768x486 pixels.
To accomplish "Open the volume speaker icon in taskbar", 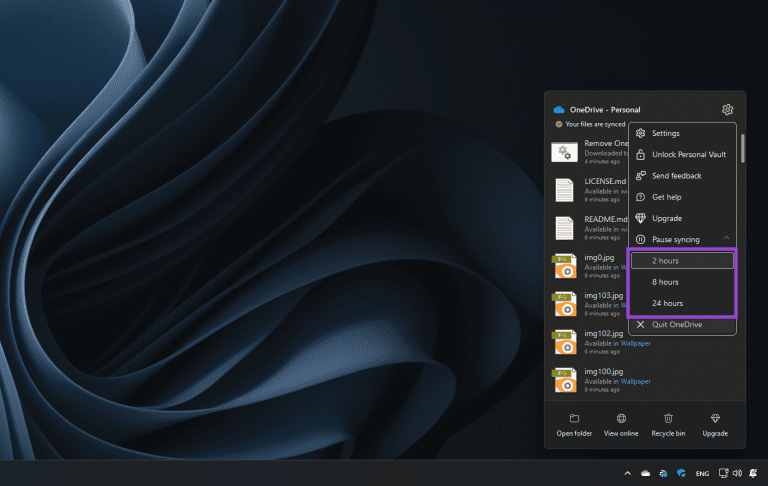I will [x=736, y=473].
